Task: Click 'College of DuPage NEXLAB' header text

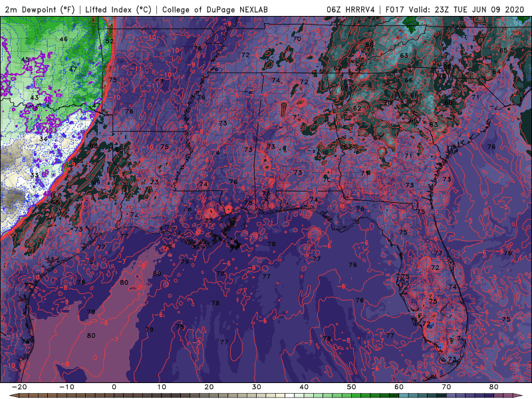Action: coord(215,9)
